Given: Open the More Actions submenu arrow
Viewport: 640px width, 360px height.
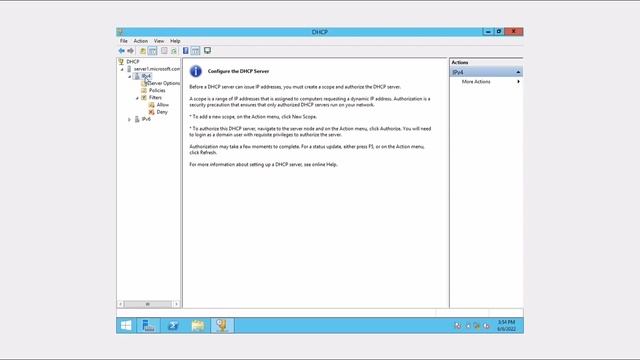Looking at the screenshot, I should tap(518, 82).
